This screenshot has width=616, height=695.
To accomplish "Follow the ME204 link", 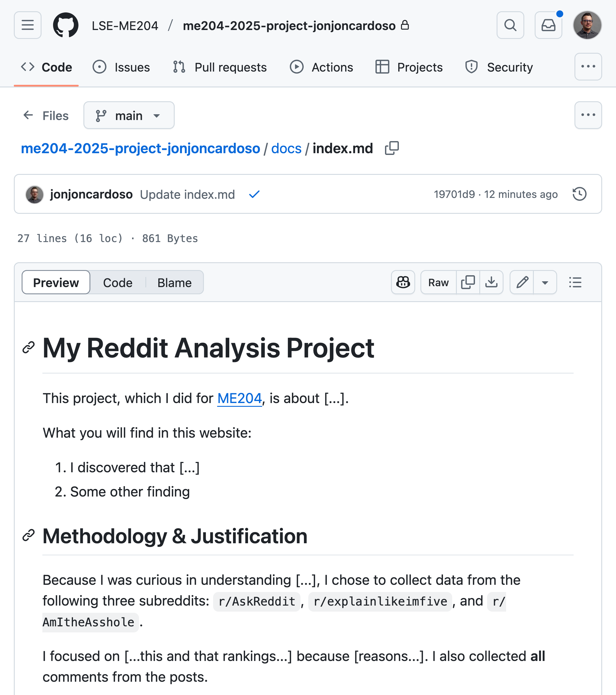I will [240, 398].
